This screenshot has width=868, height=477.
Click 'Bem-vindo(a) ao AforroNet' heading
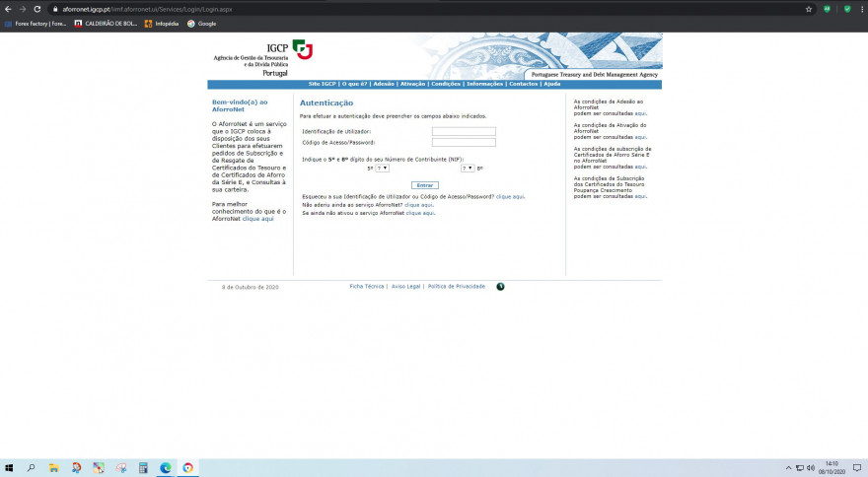pos(240,105)
